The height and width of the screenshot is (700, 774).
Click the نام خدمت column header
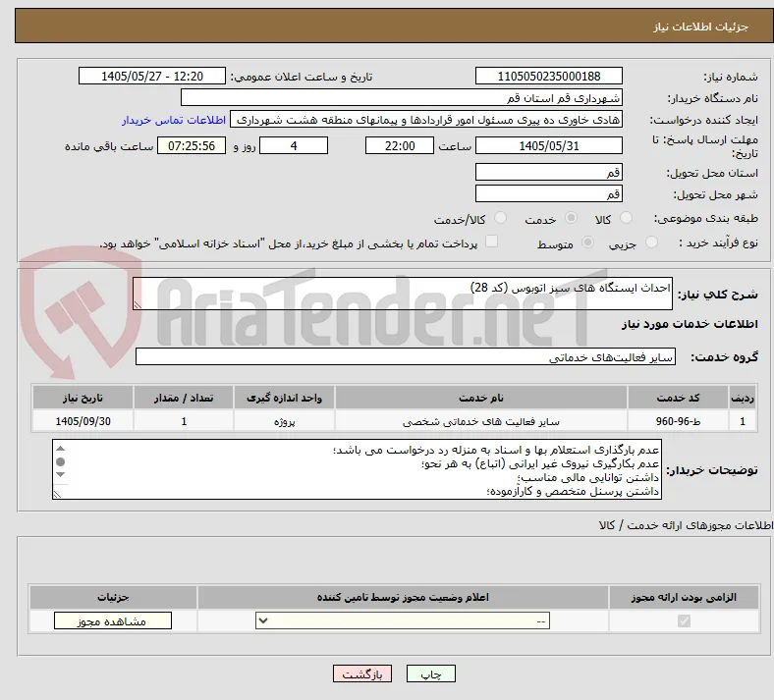[x=480, y=398]
